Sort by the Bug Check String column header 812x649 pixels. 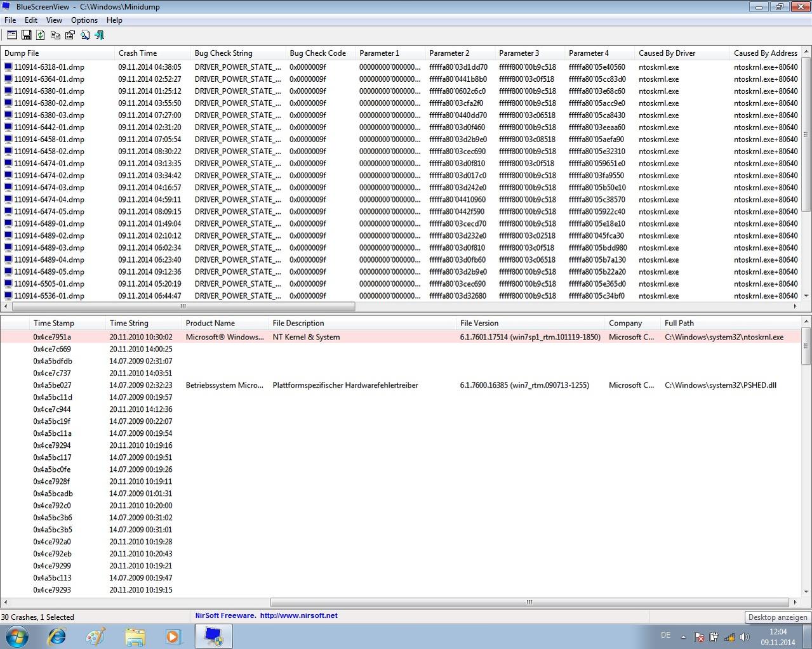point(238,53)
